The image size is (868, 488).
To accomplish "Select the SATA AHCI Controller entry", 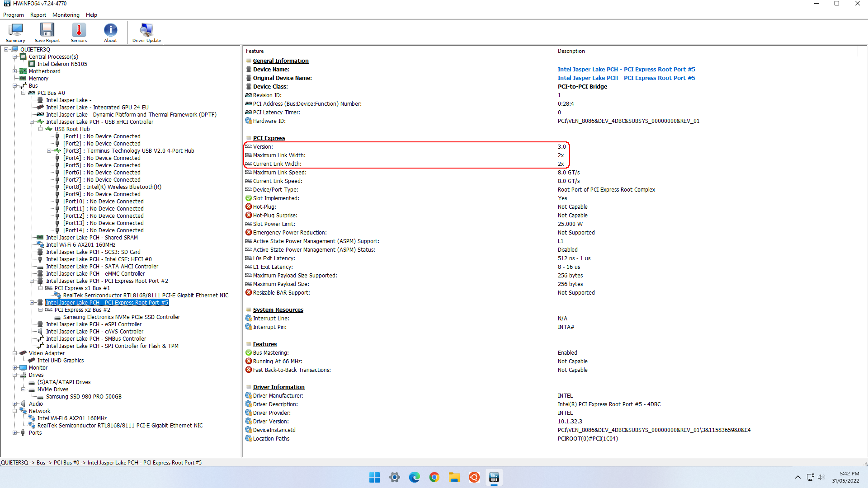I will (x=102, y=267).
